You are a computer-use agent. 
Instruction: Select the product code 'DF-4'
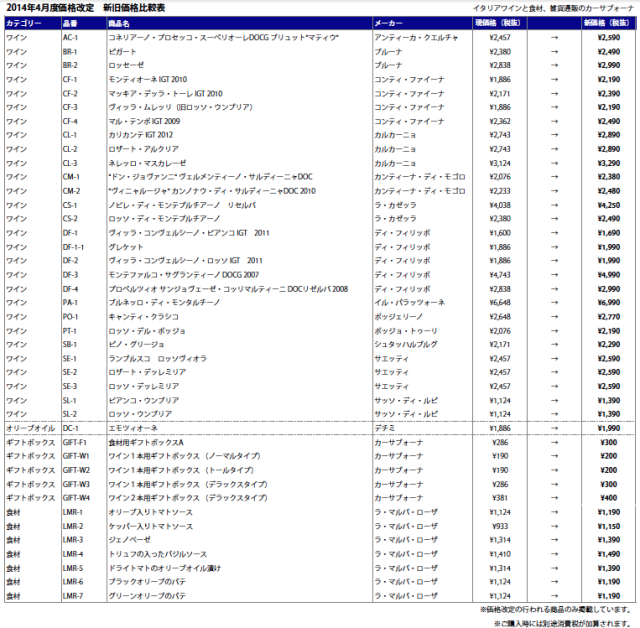coord(70,289)
